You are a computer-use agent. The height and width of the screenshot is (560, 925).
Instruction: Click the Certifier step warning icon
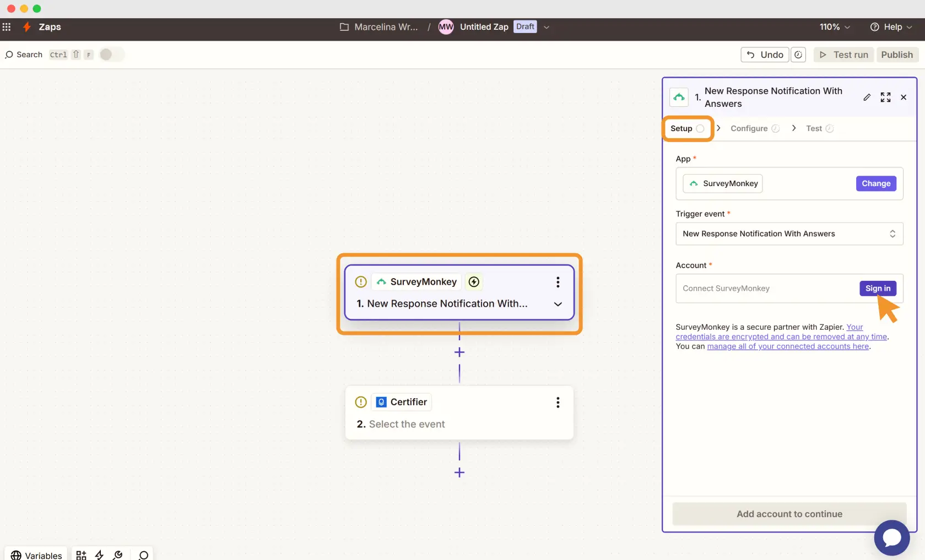pos(361,402)
